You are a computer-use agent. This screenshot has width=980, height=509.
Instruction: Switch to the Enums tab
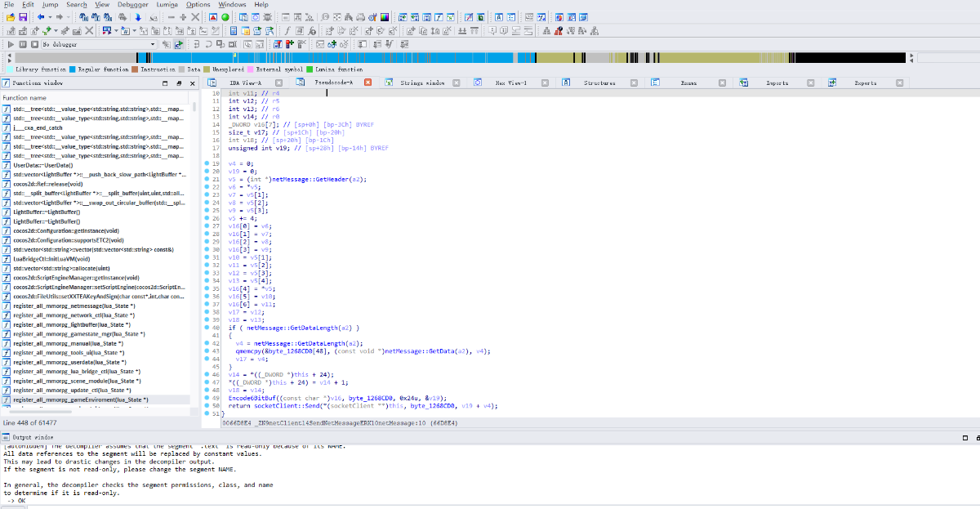[x=688, y=83]
